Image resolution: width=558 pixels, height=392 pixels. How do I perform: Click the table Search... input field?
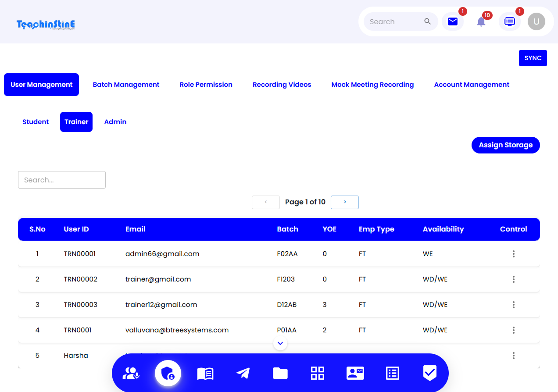pyautogui.click(x=62, y=180)
